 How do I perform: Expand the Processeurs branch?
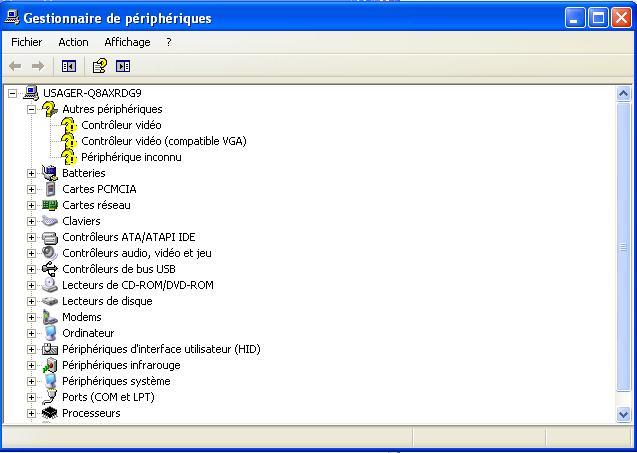coord(31,414)
